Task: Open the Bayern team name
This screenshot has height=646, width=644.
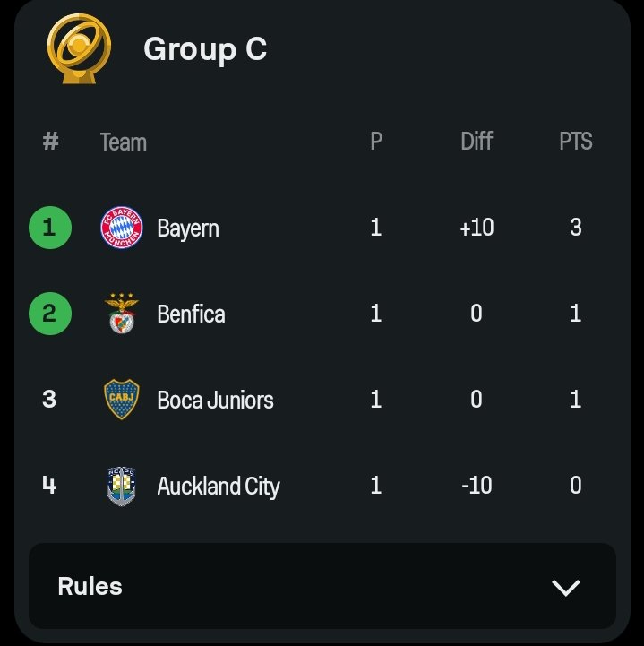Action: click(188, 228)
